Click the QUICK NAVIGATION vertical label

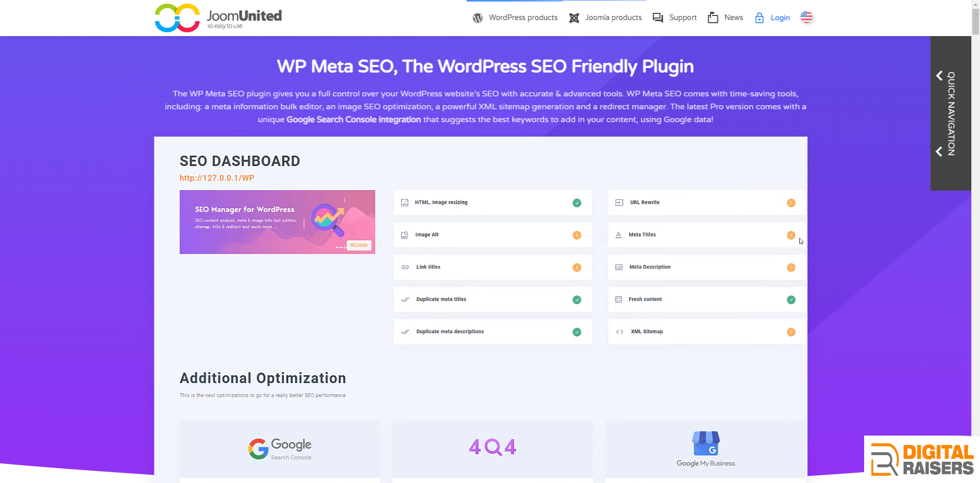pos(951,113)
